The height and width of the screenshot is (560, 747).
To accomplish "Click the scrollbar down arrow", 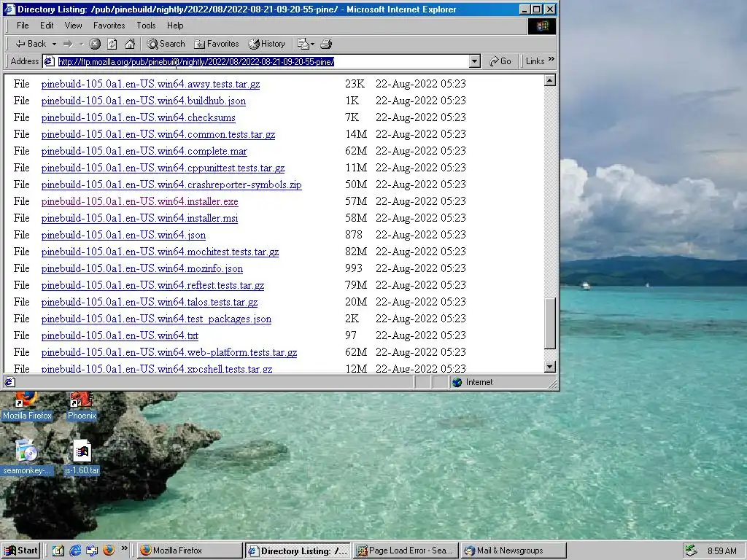I will pos(550,367).
